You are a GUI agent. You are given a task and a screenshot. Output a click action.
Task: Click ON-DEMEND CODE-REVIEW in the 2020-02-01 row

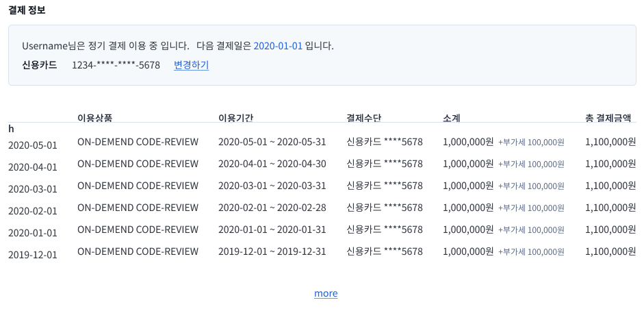(x=138, y=208)
